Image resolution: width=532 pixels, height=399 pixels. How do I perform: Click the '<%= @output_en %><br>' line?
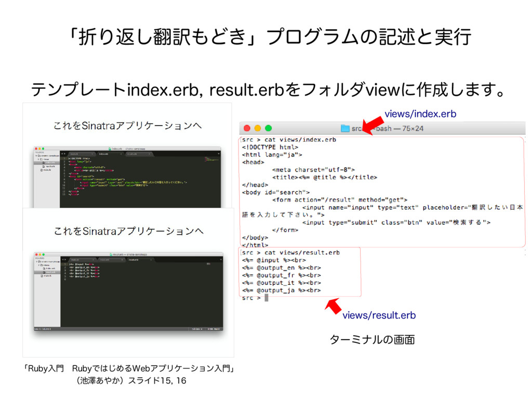pos(282,268)
